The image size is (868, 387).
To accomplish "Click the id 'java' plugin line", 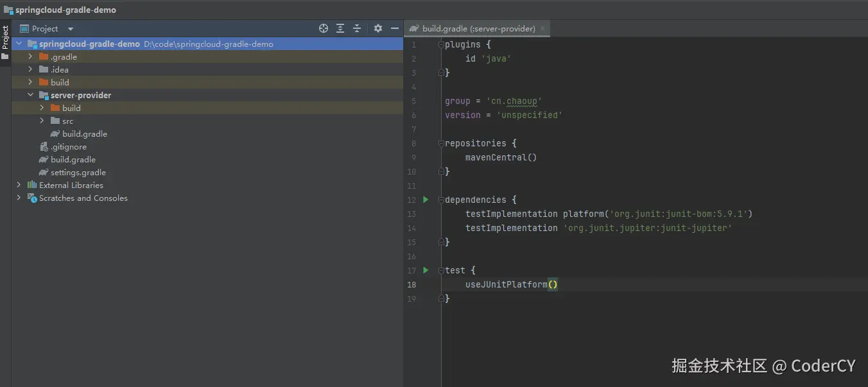I will [488, 58].
